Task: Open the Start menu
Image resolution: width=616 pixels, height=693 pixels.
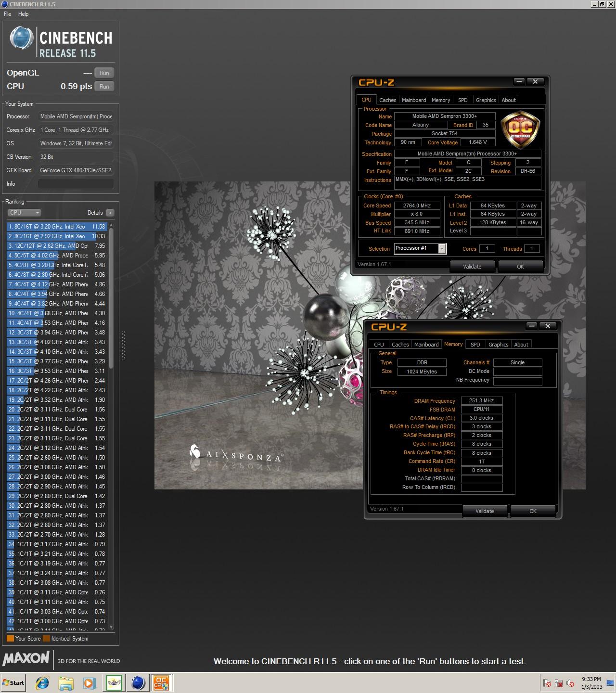Action: coord(13,682)
